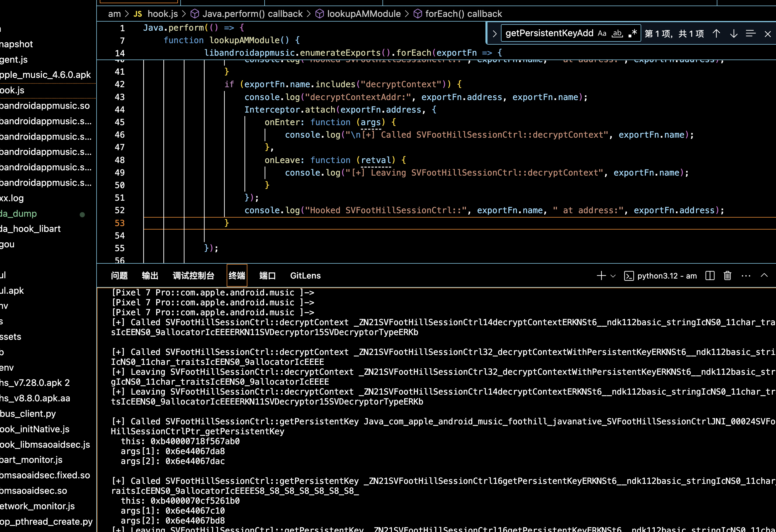Select da_dump folder in explorer

(18, 213)
